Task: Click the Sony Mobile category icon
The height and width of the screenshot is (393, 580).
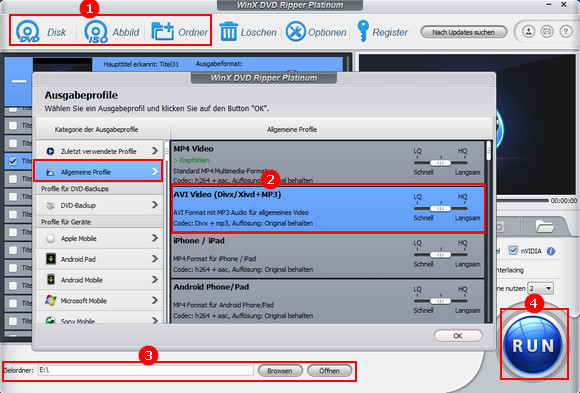Action: click(x=51, y=320)
